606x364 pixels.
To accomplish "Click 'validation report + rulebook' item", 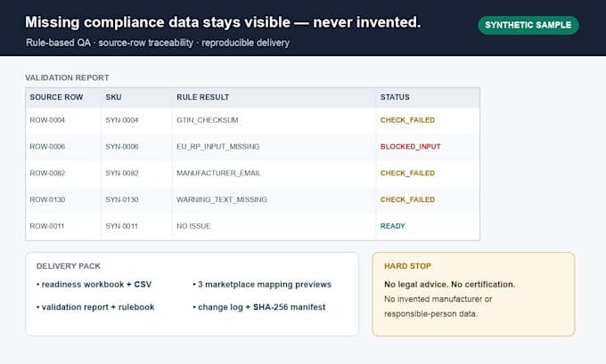I will pyautogui.click(x=95, y=307).
